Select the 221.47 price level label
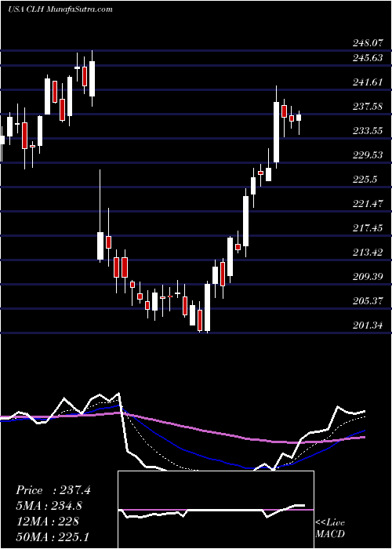 point(367,204)
